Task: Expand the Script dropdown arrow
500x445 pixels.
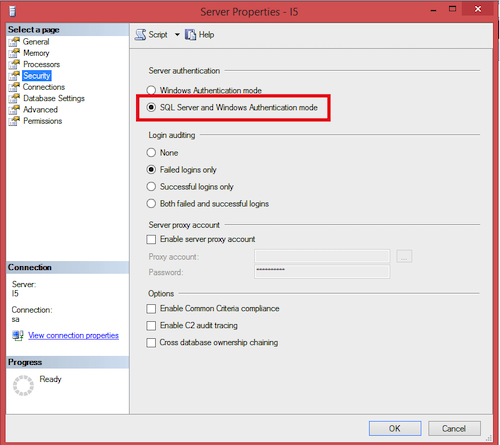Action: [x=177, y=35]
